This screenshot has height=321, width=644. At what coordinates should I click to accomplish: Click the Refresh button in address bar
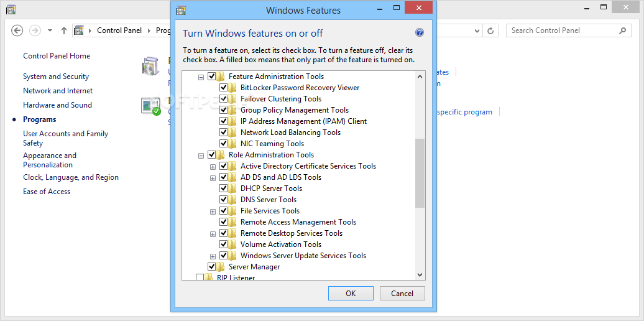[x=490, y=30]
